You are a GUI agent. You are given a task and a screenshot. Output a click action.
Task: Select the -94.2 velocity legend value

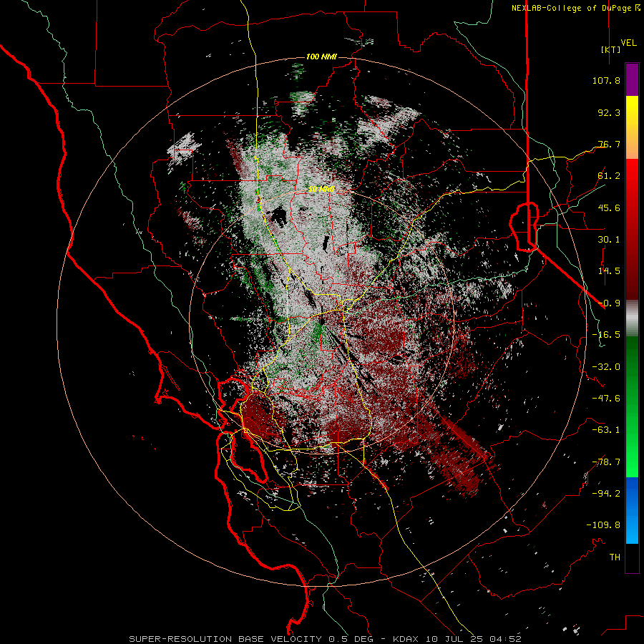[606, 494]
